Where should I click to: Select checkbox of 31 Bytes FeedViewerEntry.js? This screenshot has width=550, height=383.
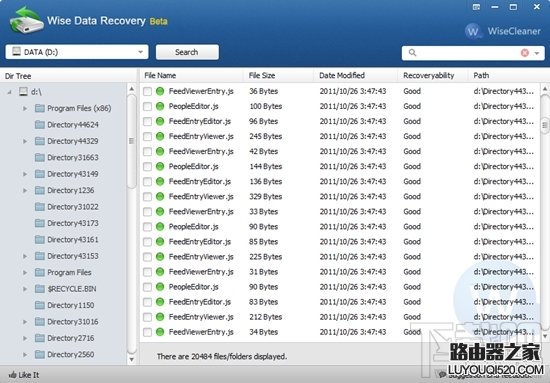147,272
